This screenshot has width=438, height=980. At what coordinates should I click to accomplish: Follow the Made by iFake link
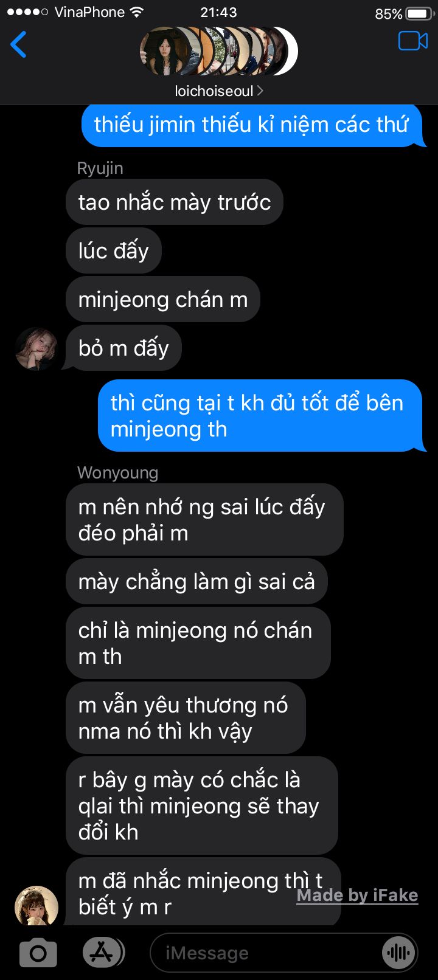click(x=357, y=895)
